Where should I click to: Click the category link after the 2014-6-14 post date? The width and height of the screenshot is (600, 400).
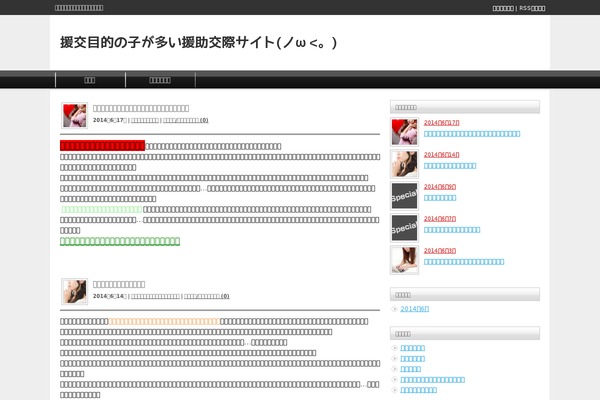[155, 296]
